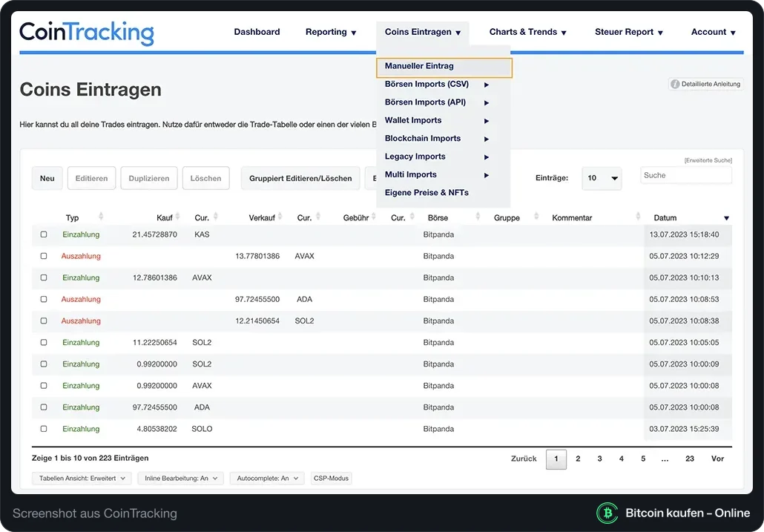Image resolution: width=764 pixels, height=532 pixels.
Task: Click the descending sort arrow on Datum
Action: 726,218
